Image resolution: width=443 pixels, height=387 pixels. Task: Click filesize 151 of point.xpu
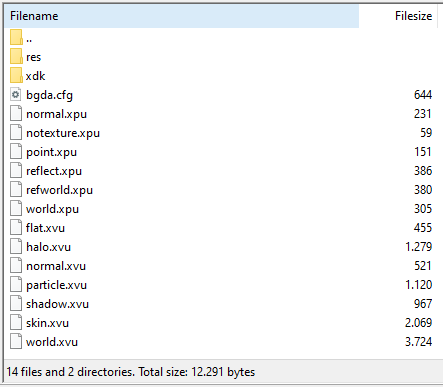(423, 152)
